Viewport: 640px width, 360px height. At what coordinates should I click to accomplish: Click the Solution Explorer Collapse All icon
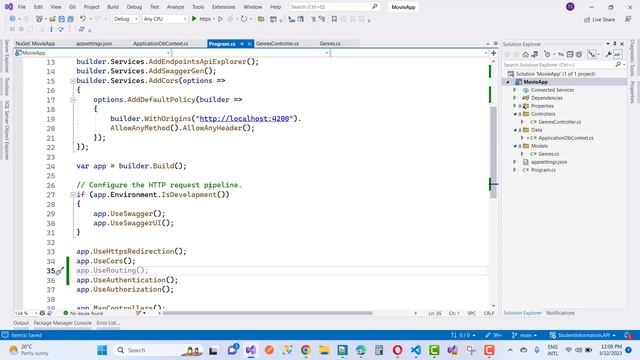570,54
